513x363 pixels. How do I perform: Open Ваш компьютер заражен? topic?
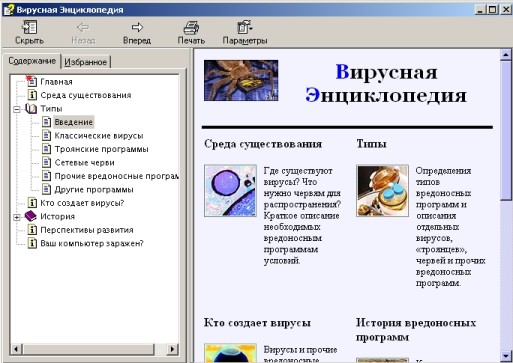pos(92,243)
